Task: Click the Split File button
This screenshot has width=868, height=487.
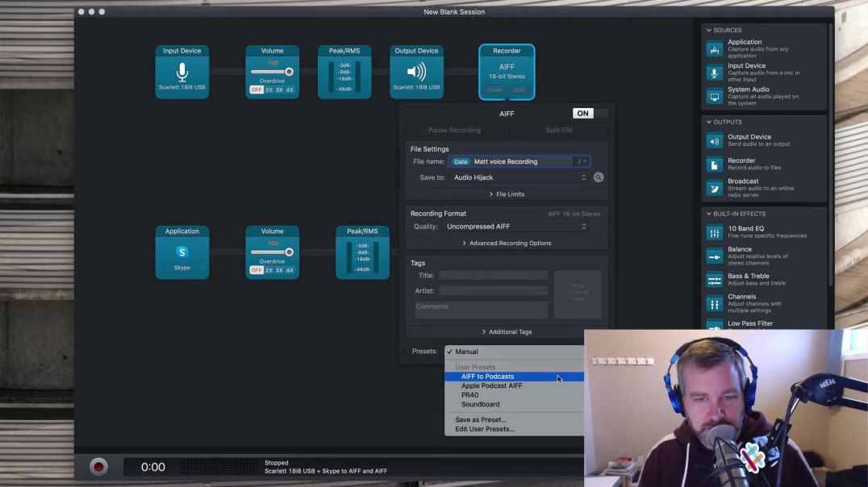Action: (x=558, y=130)
